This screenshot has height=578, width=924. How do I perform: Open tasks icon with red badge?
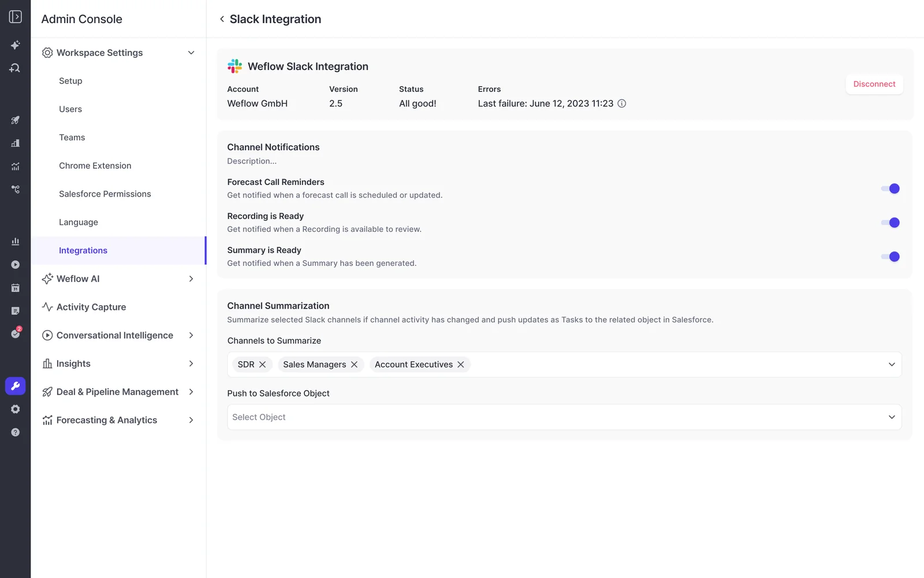[x=16, y=334]
